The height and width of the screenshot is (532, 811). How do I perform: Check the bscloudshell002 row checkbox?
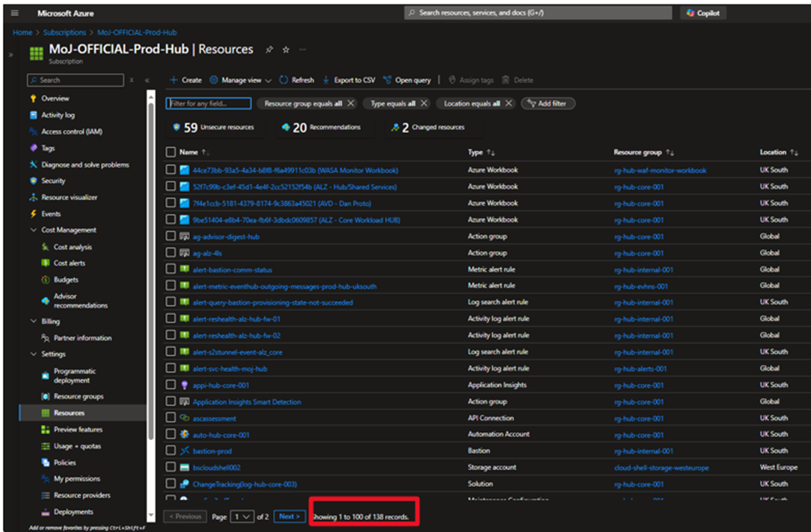click(x=170, y=468)
